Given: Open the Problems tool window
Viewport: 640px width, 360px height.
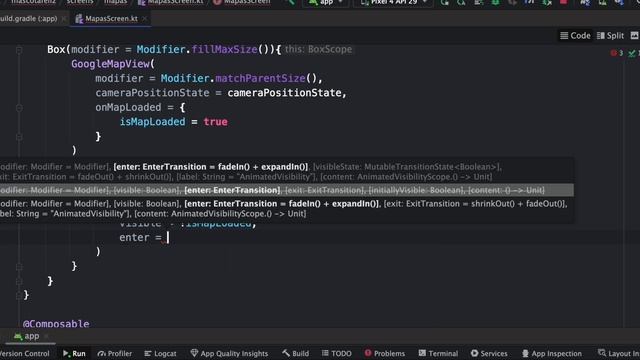Looking at the screenshot, I should [x=385, y=353].
